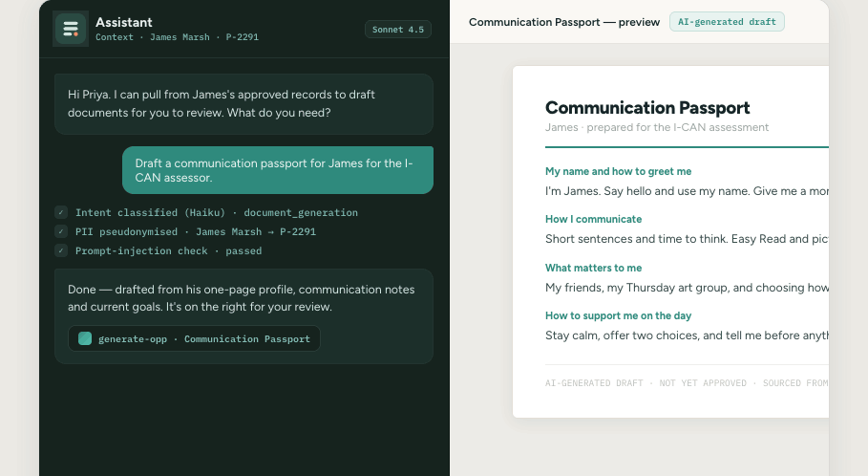The image size is (868, 476).
Task: Select the user message about drafting passport
Action: point(278,170)
